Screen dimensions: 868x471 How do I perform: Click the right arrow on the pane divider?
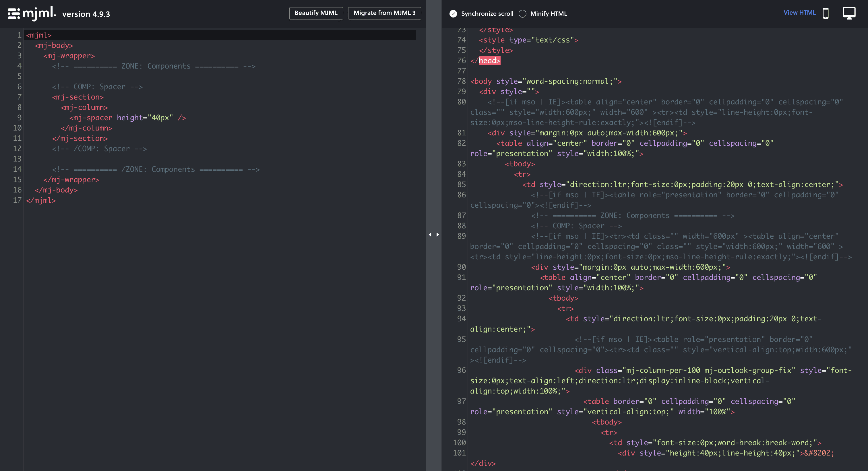(x=438, y=235)
